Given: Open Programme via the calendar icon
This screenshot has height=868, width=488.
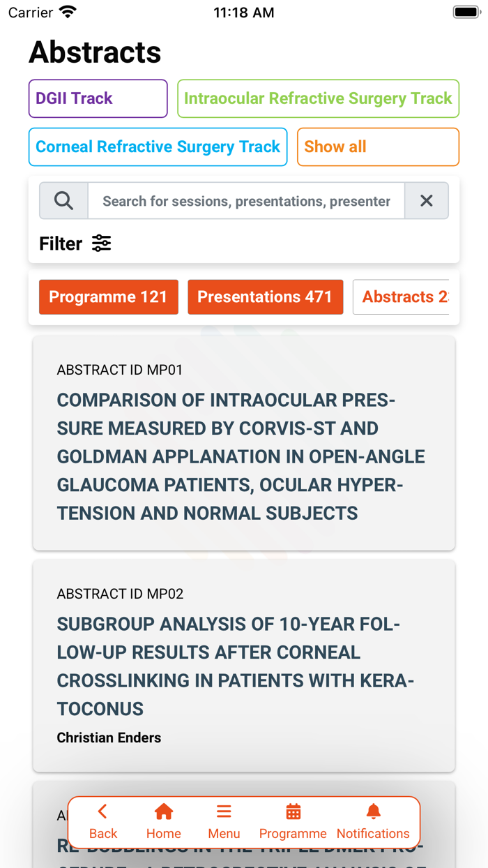Looking at the screenshot, I should (x=293, y=811).
